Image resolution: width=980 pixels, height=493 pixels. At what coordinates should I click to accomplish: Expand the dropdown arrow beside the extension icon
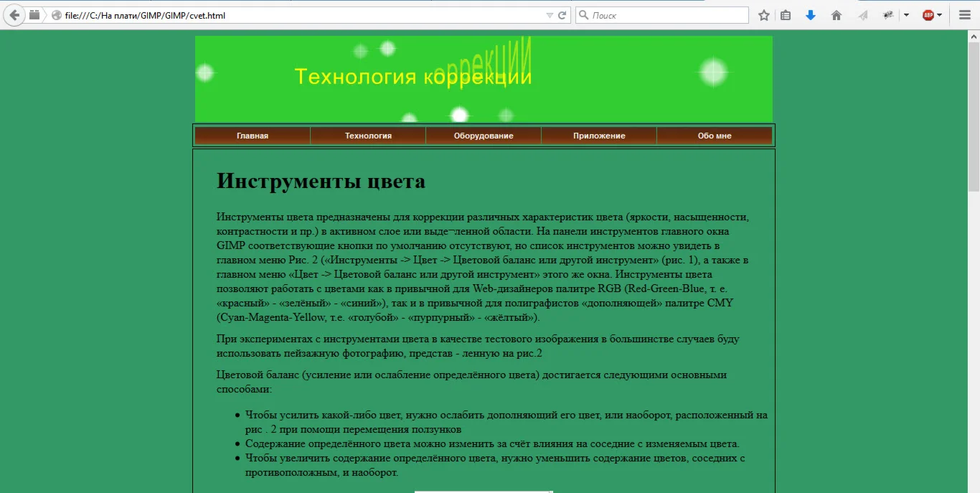(x=906, y=15)
